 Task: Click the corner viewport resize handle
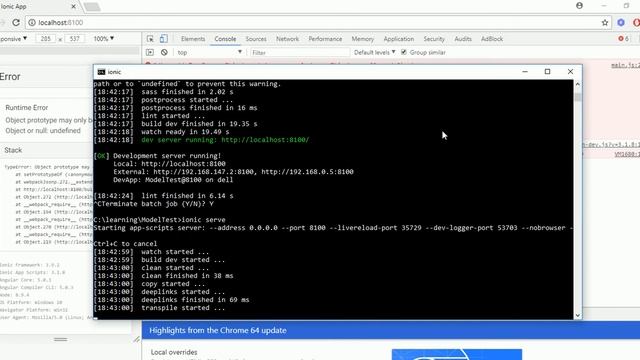point(136,339)
